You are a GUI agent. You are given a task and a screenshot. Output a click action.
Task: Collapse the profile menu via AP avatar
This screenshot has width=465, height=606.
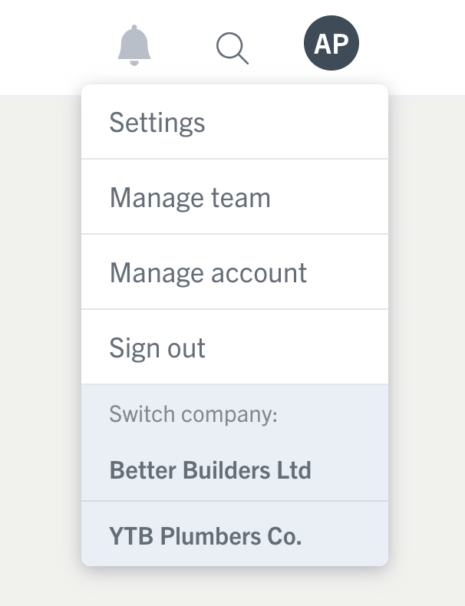pos(331,43)
